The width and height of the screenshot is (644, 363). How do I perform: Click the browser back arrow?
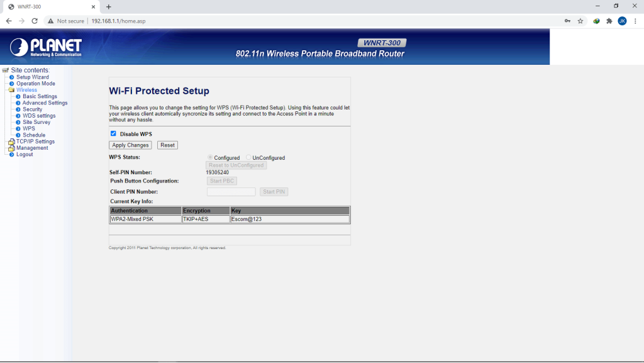pyautogui.click(x=9, y=21)
